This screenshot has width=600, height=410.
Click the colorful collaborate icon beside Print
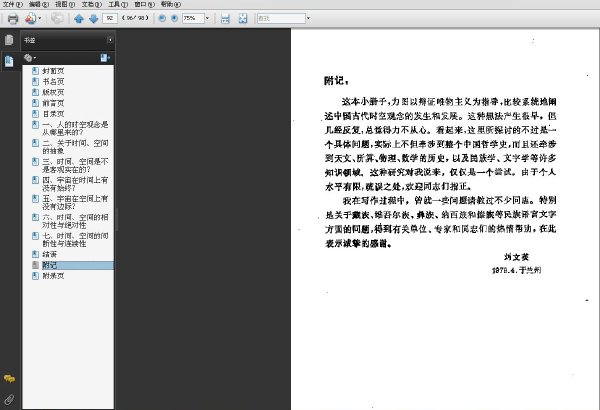click(30, 18)
